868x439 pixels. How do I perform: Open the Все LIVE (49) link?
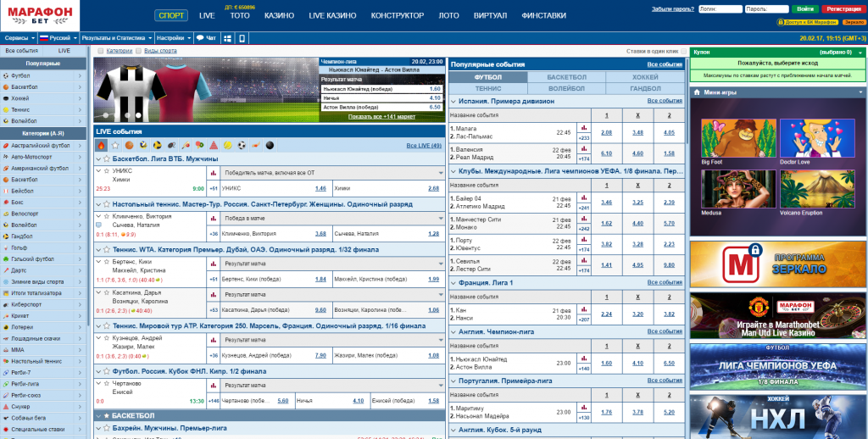[424, 146]
